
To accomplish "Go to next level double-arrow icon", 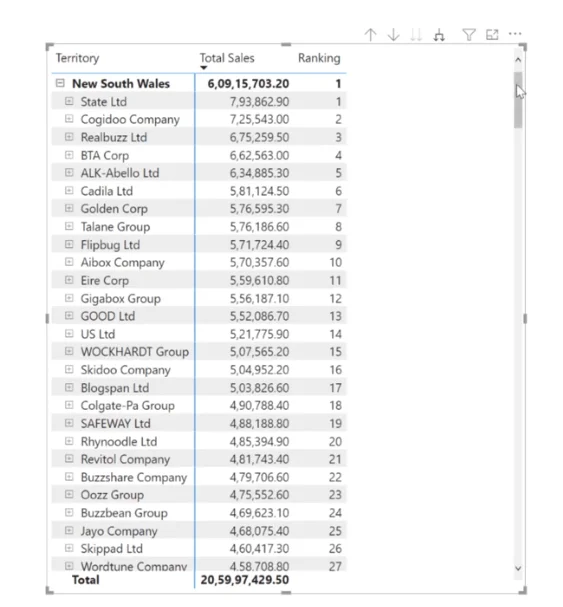I will (416, 35).
